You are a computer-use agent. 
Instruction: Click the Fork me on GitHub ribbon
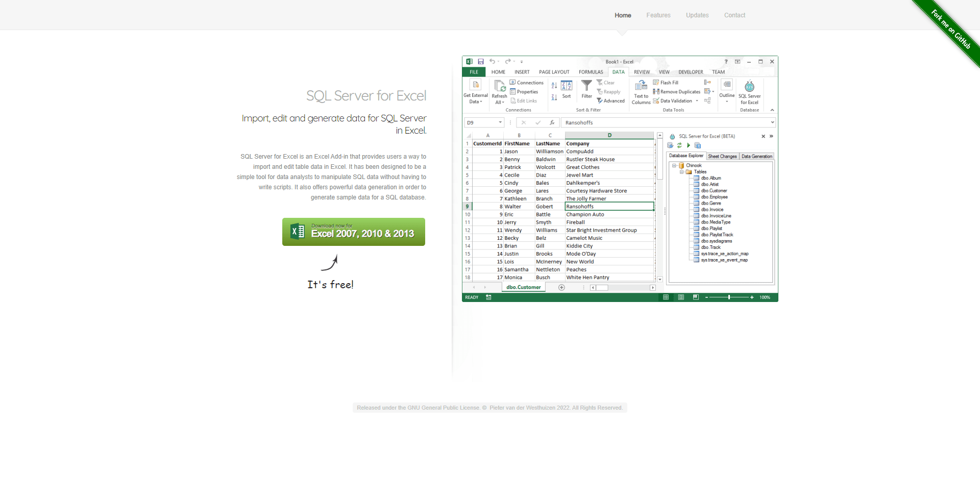click(x=950, y=30)
